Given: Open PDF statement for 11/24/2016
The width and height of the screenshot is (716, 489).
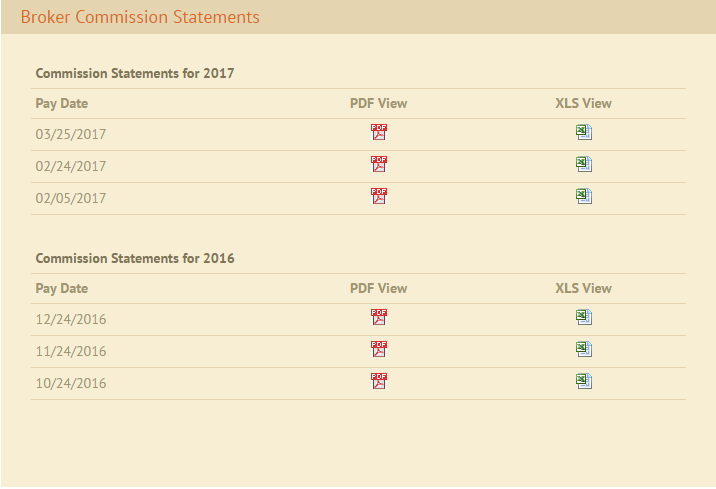Looking at the screenshot, I should point(379,349).
